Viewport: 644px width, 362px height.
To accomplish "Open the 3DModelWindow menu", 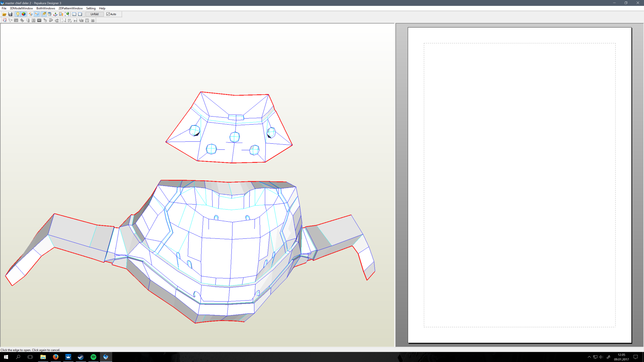I will click(x=21, y=8).
